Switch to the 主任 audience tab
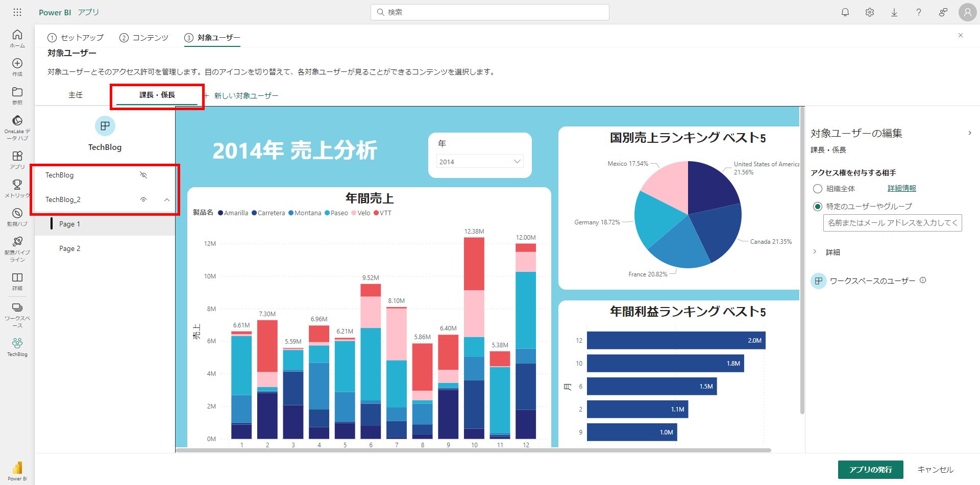 (x=76, y=95)
